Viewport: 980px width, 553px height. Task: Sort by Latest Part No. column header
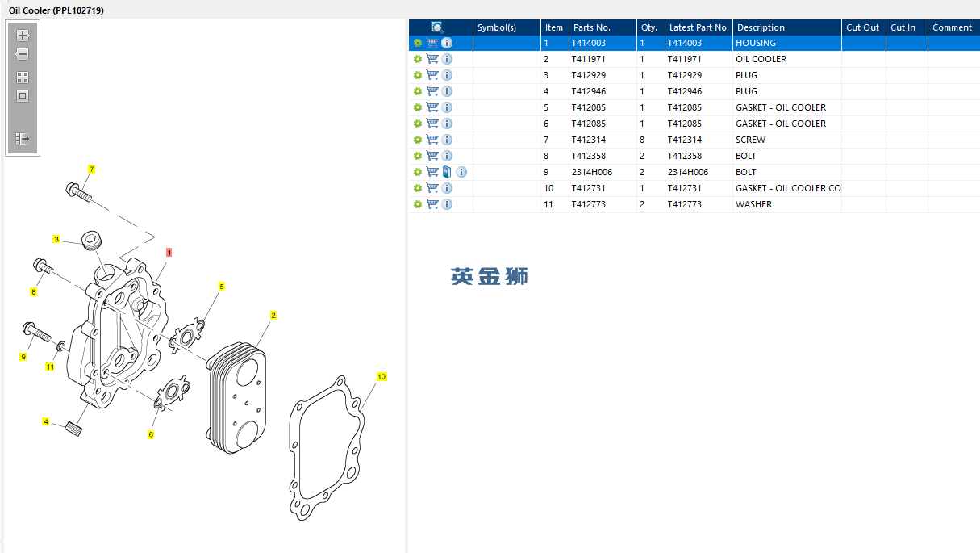pyautogui.click(x=699, y=27)
